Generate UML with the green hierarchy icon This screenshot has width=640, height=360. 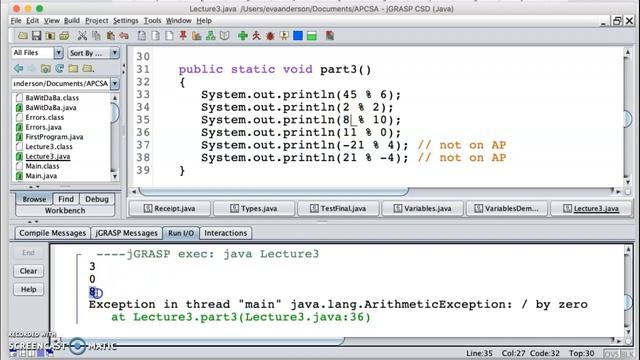click(x=211, y=36)
